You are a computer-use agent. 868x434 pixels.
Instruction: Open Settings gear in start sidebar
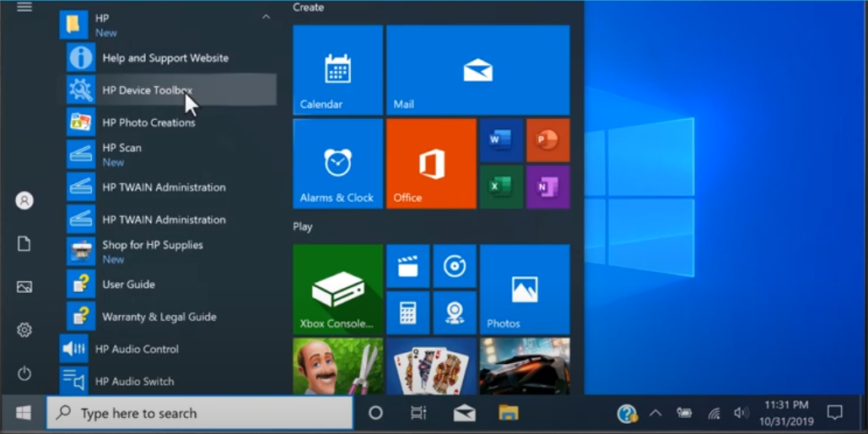tap(24, 330)
